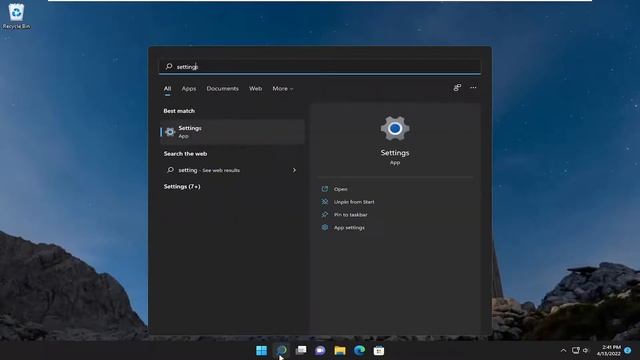640x360 pixels.
Task: Open the three-dot options menu
Action: coord(473,88)
